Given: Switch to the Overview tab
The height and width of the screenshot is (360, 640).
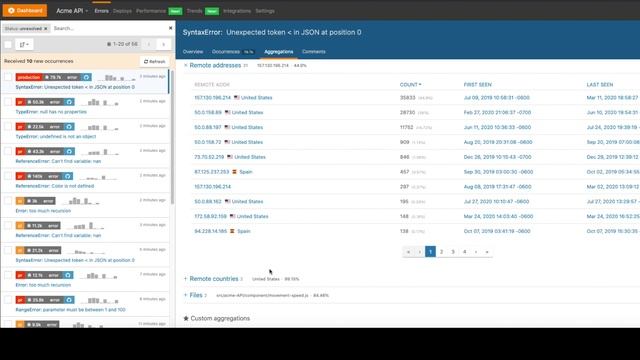Looking at the screenshot, I should coord(193,52).
